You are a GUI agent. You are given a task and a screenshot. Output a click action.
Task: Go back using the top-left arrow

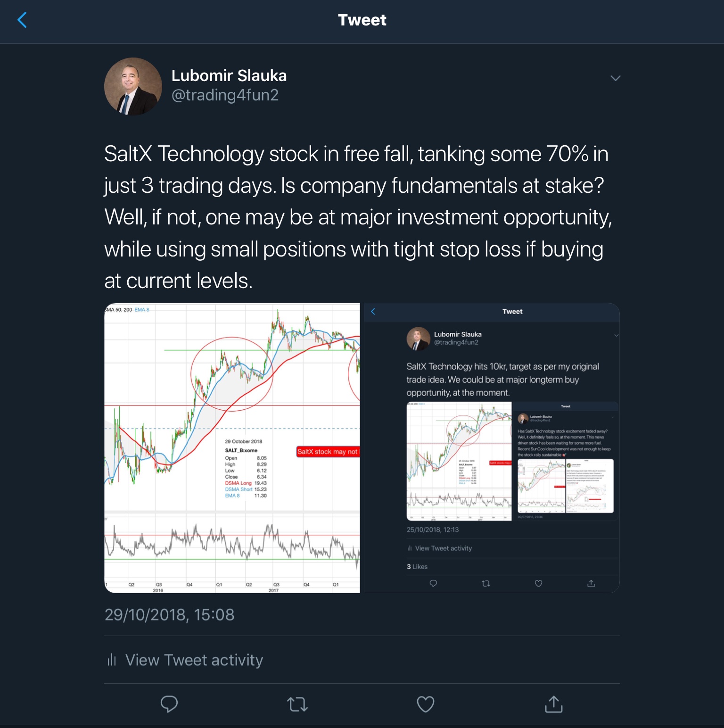point(22,20)
